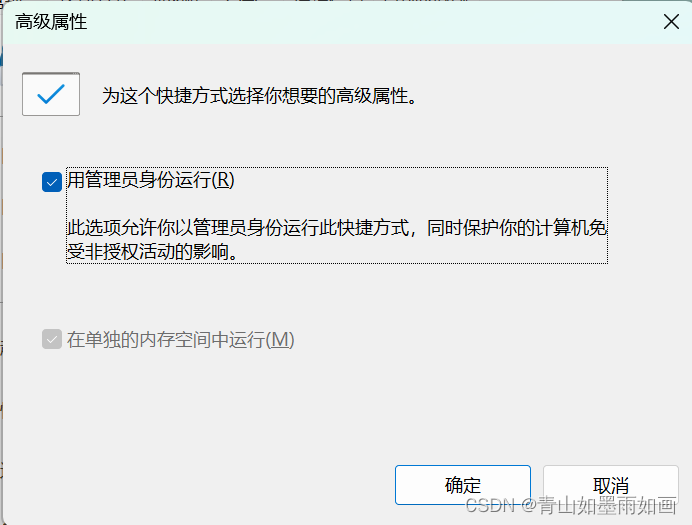Click the gray tick in disabled checkbox
Viewport: 692px width, 525px height.
pos(52,339)
